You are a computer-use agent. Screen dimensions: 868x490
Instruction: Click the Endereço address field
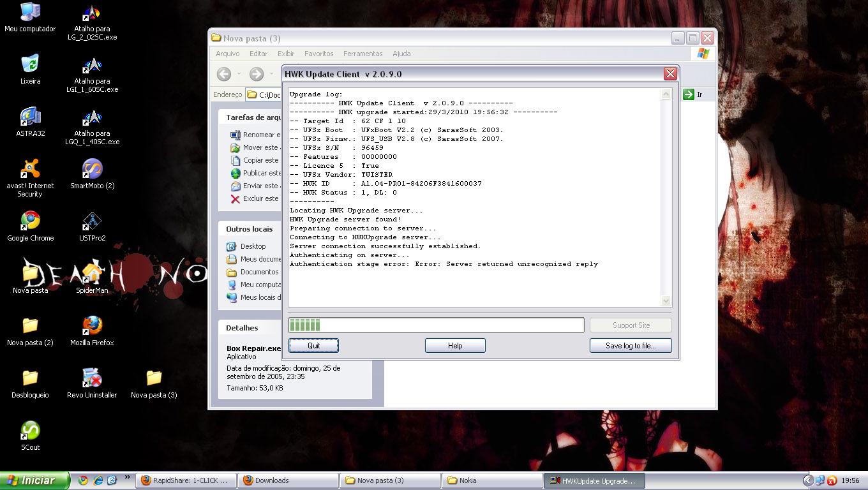coord(264,94)
